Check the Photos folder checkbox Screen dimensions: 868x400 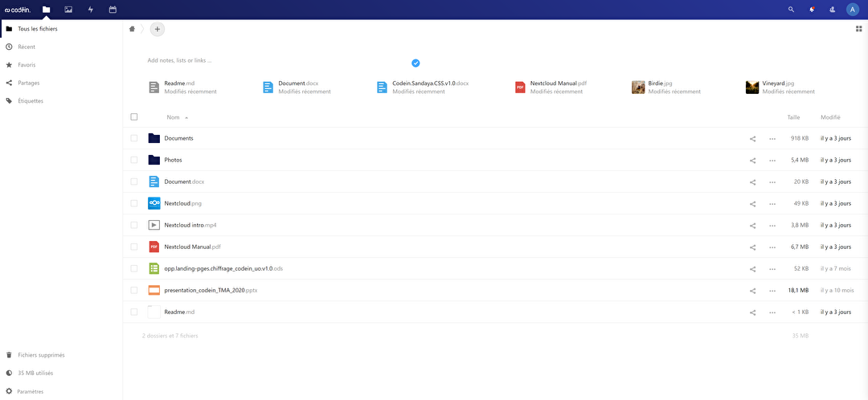click(x=134, y=160)
